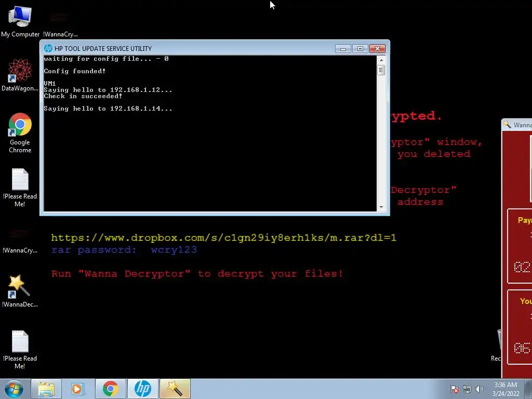532x399 pixels.
Task: Open the media player taskbar icon
Action: [78, 389]
